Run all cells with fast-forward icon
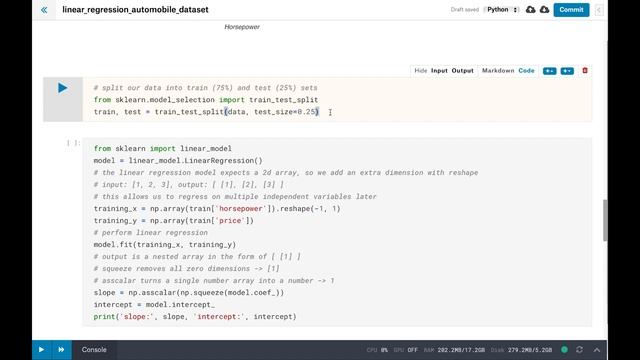This screenshot has height=360, width=640. 61,350
